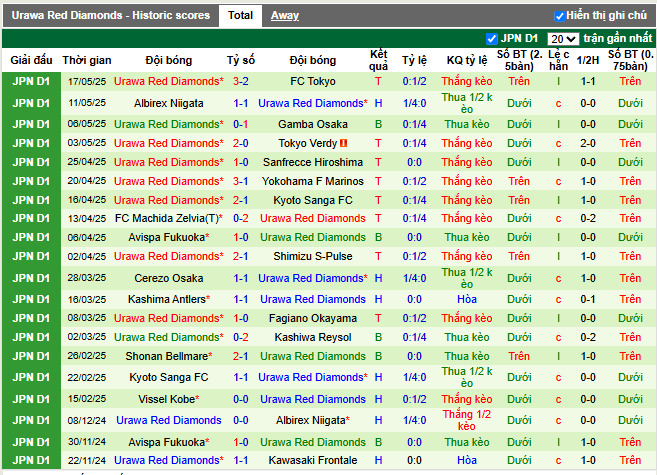Open Albirex Niigata link in 08/12/24 row
The height and width of the screenshot is (475, 657).
pos(313,420)
